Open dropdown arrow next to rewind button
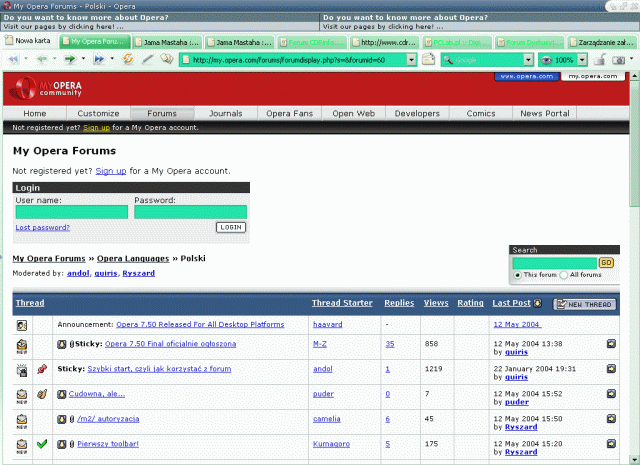This screenshot has height=465, width=640. [26, 59]
